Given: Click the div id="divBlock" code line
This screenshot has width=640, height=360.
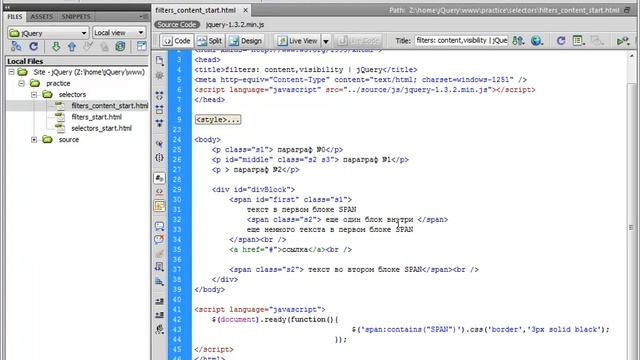Looking at the screenshot, I should tap(253, 190).
